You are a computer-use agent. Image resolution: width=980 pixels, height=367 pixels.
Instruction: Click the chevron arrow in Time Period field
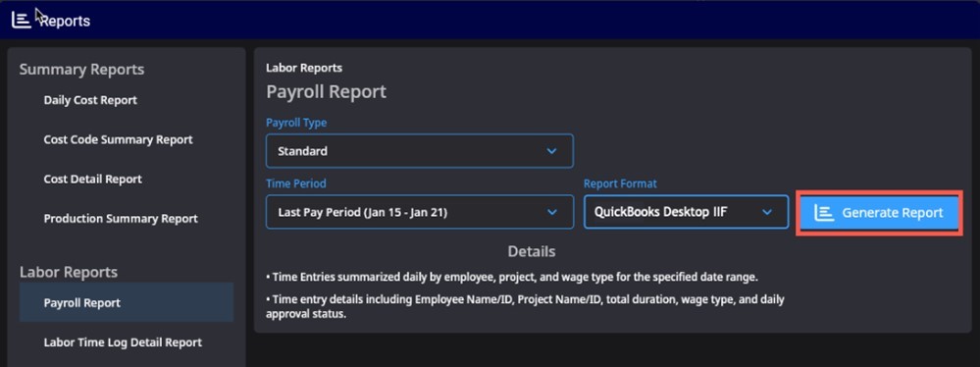551,212
